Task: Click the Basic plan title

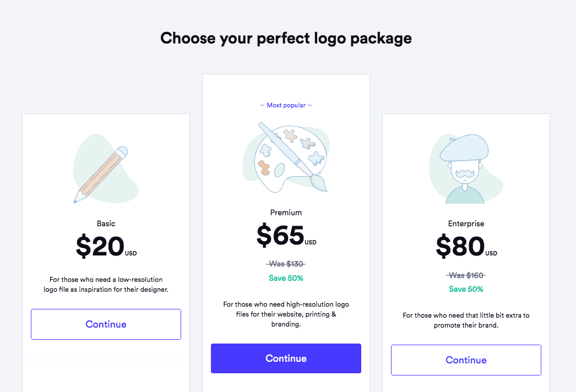Action: [106, 224]
